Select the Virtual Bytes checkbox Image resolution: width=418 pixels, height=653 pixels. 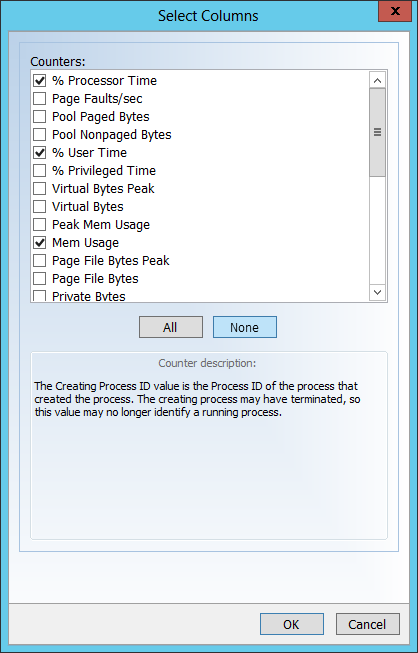click(x=40, y=207)
